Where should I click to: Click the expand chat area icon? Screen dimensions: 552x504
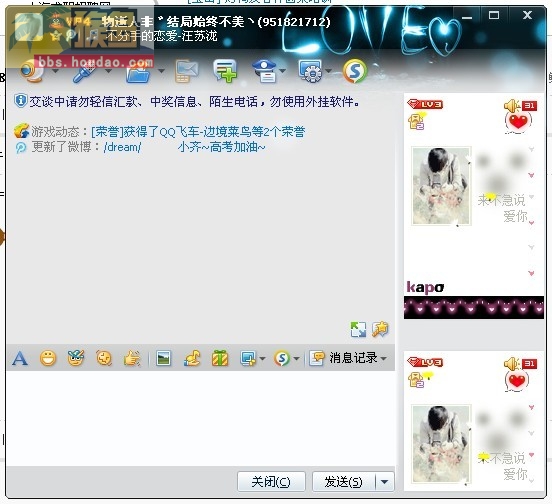358,329
